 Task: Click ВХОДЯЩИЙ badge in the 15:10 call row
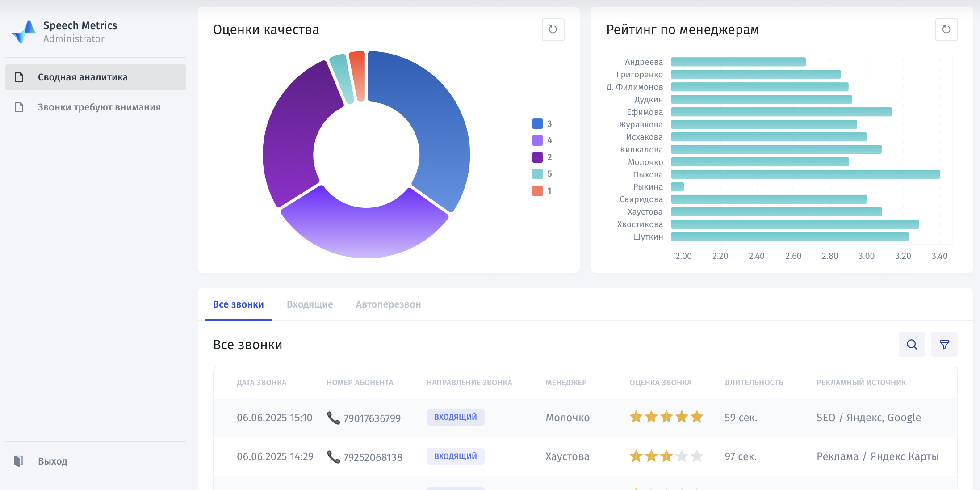click(x=456, y=417)
